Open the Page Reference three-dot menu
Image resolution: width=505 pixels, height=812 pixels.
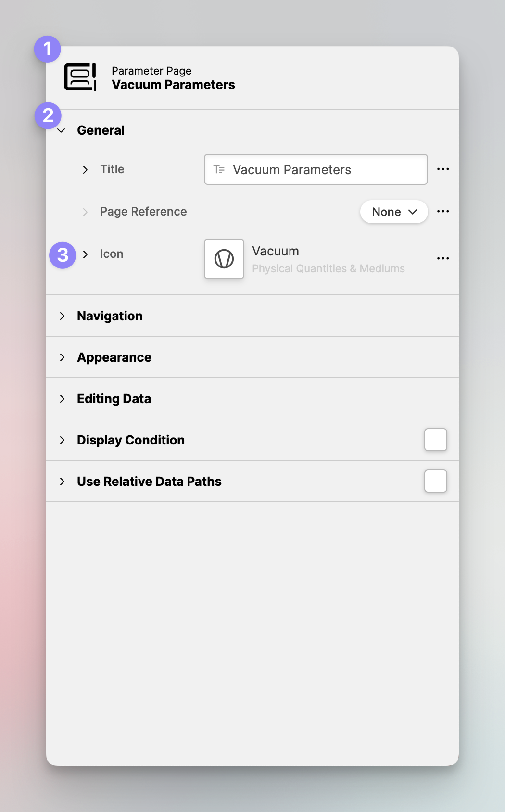pyautogui.click(x=443, y=212)
